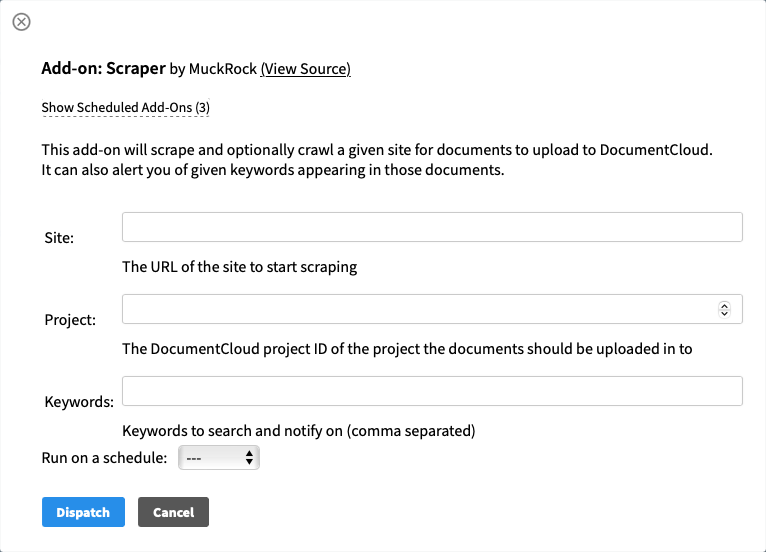Image resolution: width=766 pixels, height=552 pixels.
Task: Close the Scraper add-on dialog
Action: pyautogui.click(x=21, y=22)
